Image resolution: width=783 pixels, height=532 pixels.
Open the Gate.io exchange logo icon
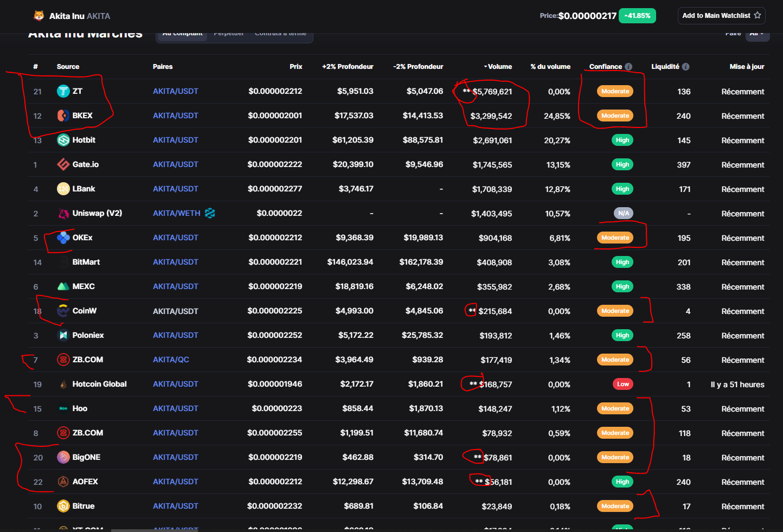pos(63,164)
